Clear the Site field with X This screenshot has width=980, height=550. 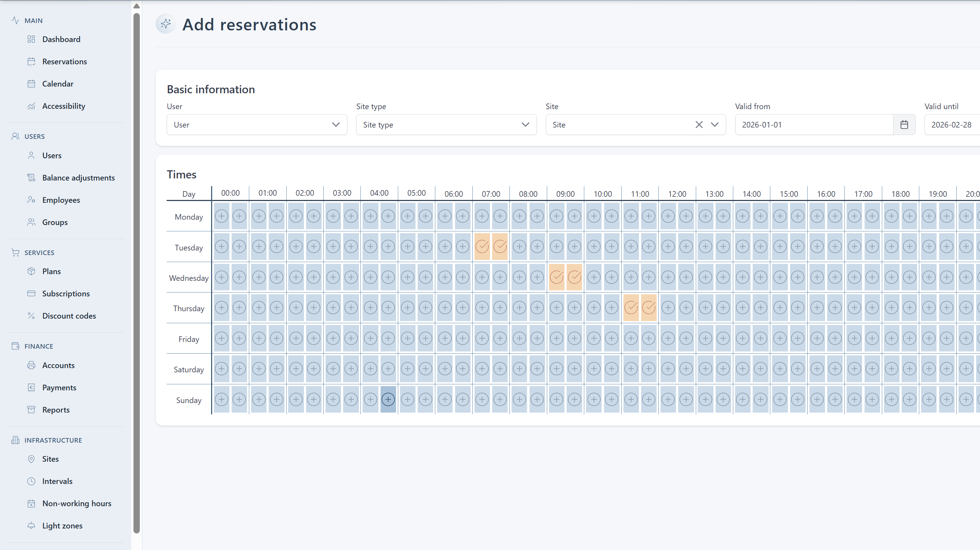(x=699, y=124)
